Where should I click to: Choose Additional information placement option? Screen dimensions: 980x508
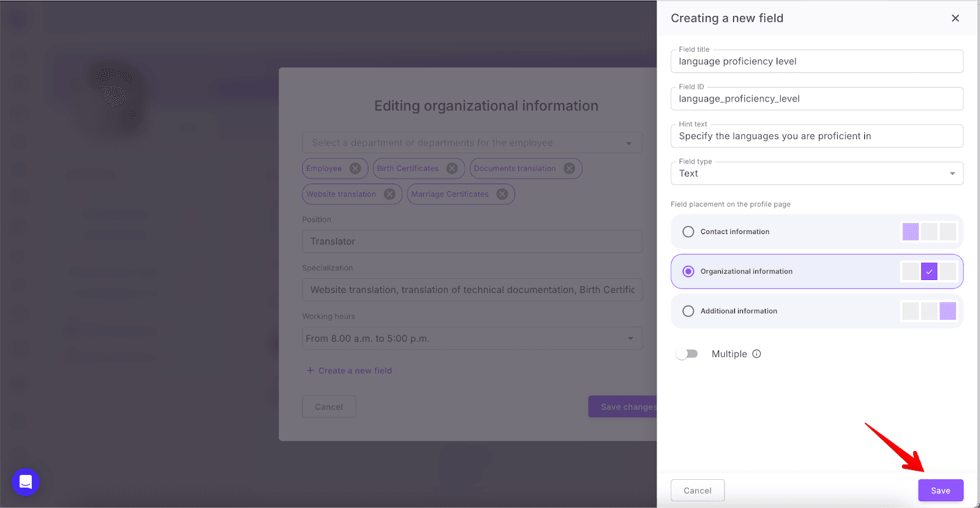point(688,311)
